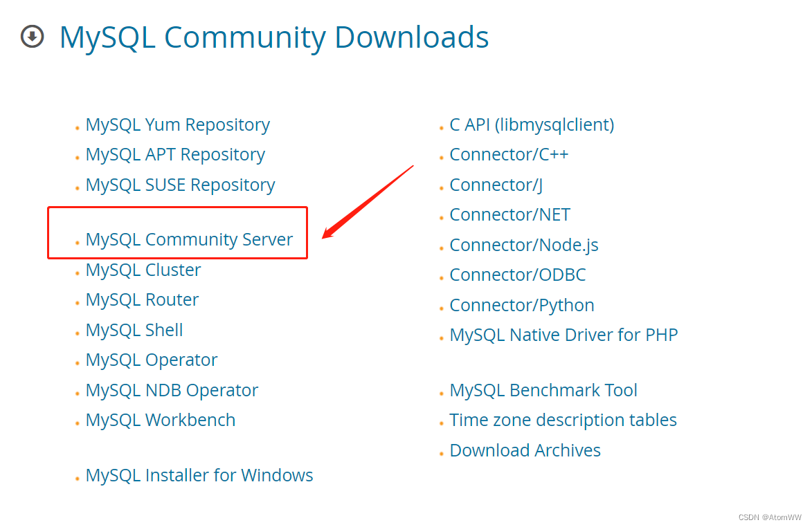This screenshot has height=527, width=812.
Task: Open Connector/Python link
Action: click(522, 305)
